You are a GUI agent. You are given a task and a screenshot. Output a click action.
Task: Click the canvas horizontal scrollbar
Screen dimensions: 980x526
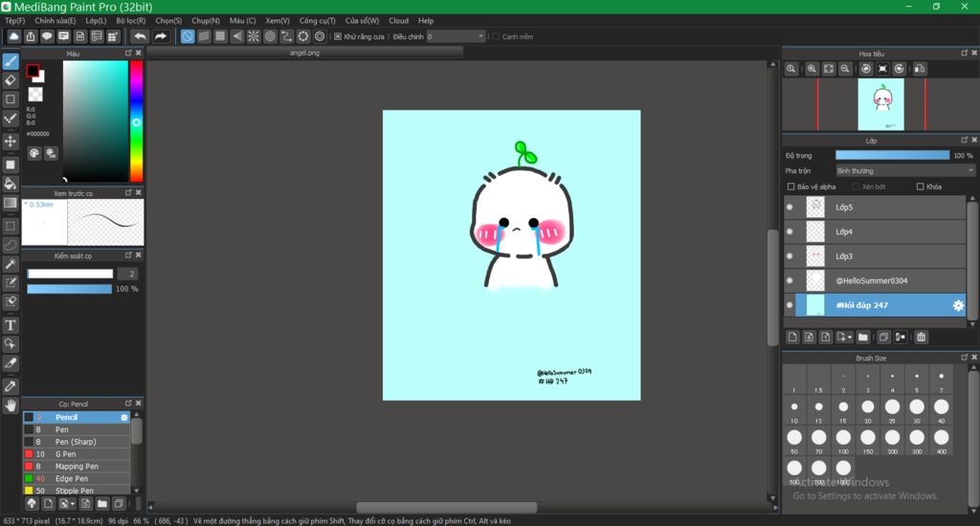pyautogui.click(x=446, y=507)
